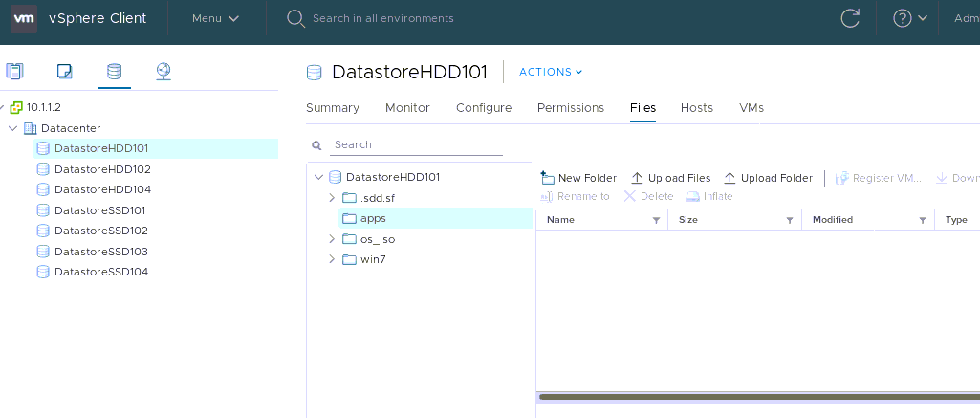Expand the os_iso folder
The width and height of the screenshot is (980, 418).
point(332,239)
